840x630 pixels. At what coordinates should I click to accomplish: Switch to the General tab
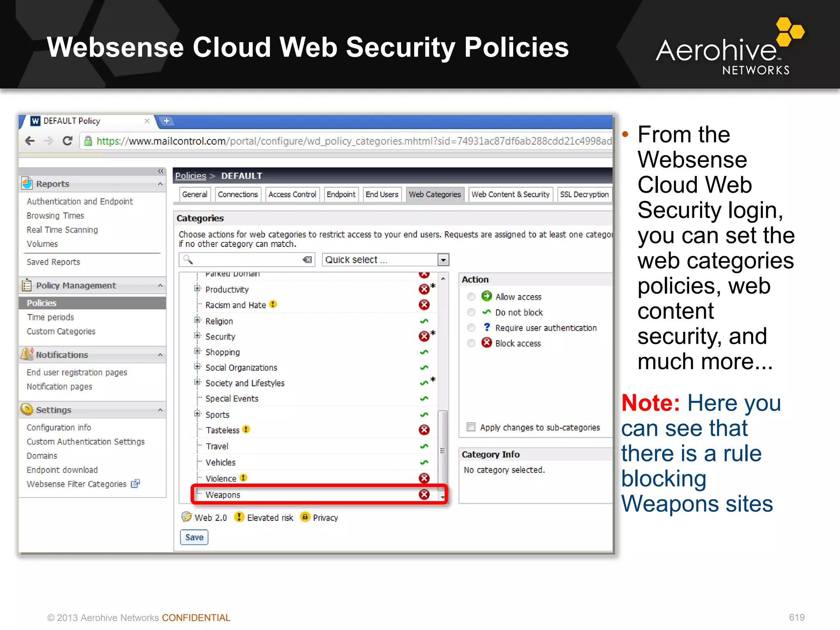coord(195,194)
